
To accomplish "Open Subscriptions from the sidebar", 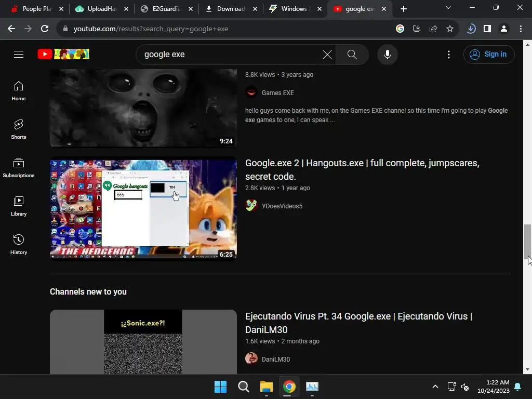I will pos(19,168).
